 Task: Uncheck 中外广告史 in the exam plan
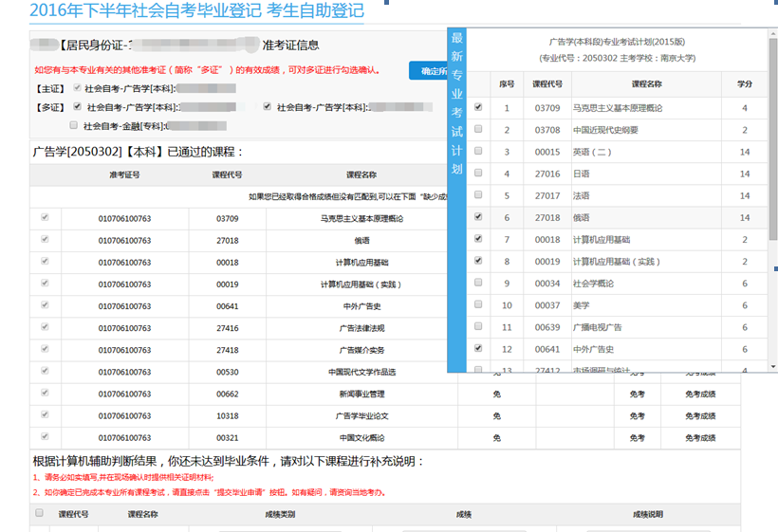tap(477, 348)
